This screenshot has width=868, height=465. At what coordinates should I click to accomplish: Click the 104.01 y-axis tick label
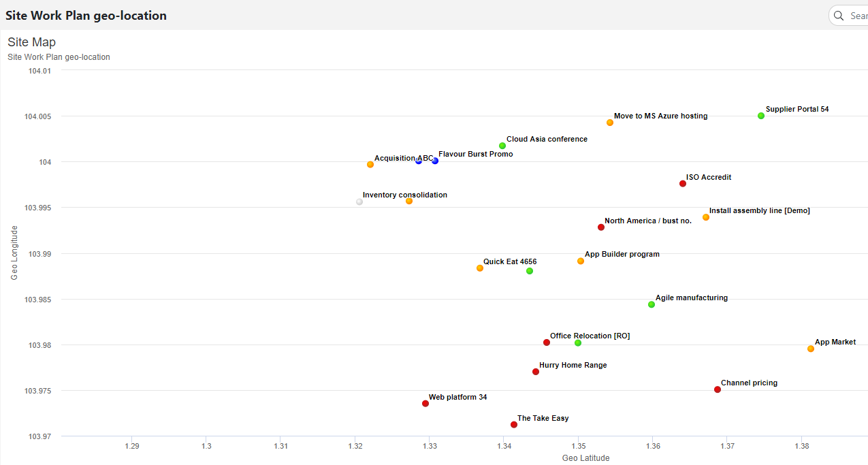[39, 71]
